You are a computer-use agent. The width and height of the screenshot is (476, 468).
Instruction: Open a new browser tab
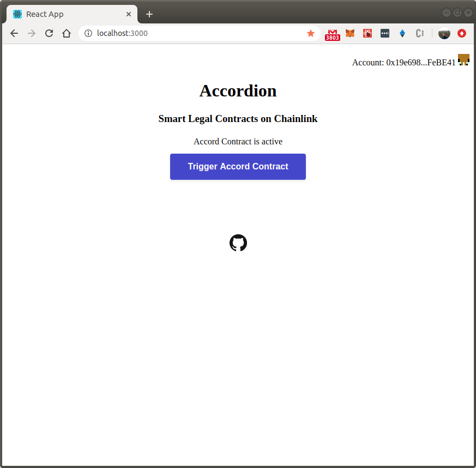coord(149,14)
